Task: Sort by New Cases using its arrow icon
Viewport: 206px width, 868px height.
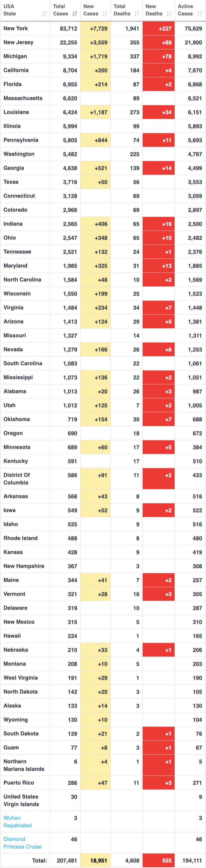Action: point(105,14)
